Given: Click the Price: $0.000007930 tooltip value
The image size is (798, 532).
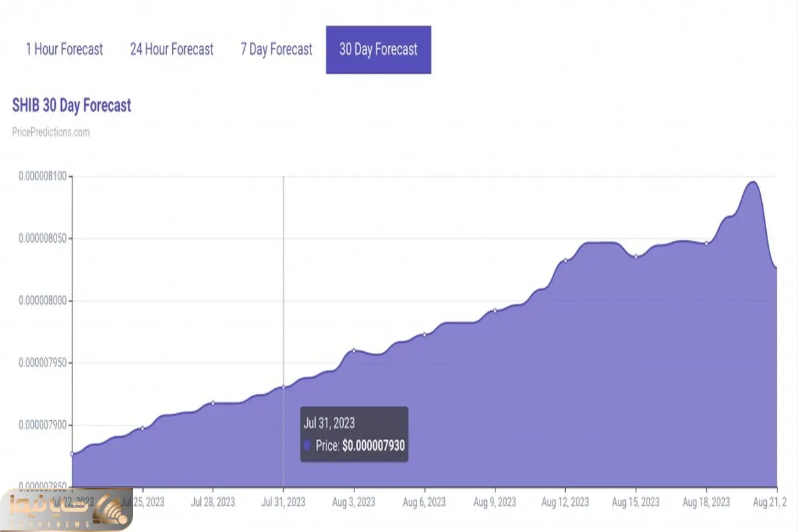Looking at the screenshot, I should 360,446.
